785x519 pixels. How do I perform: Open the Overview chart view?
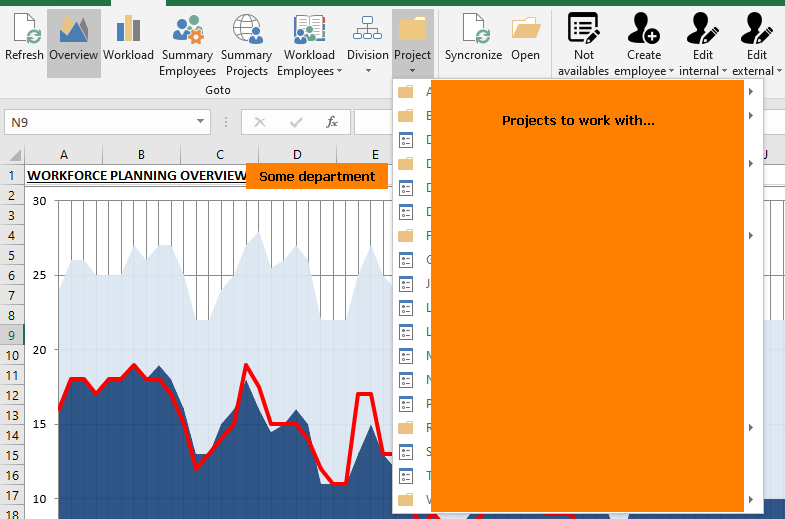tap(73, 29)
